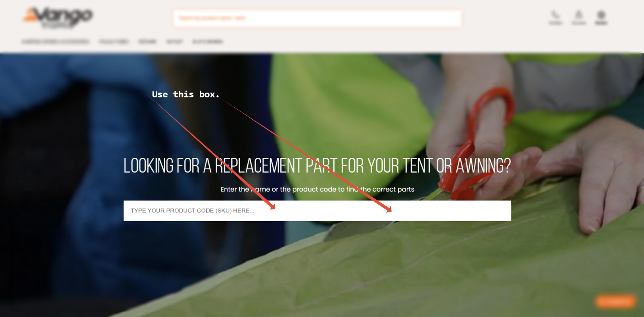Click the "Enter the name or the product code" text
Image resolution: width=644 pixels, height=317 pixels.
[x=317, y=189]
